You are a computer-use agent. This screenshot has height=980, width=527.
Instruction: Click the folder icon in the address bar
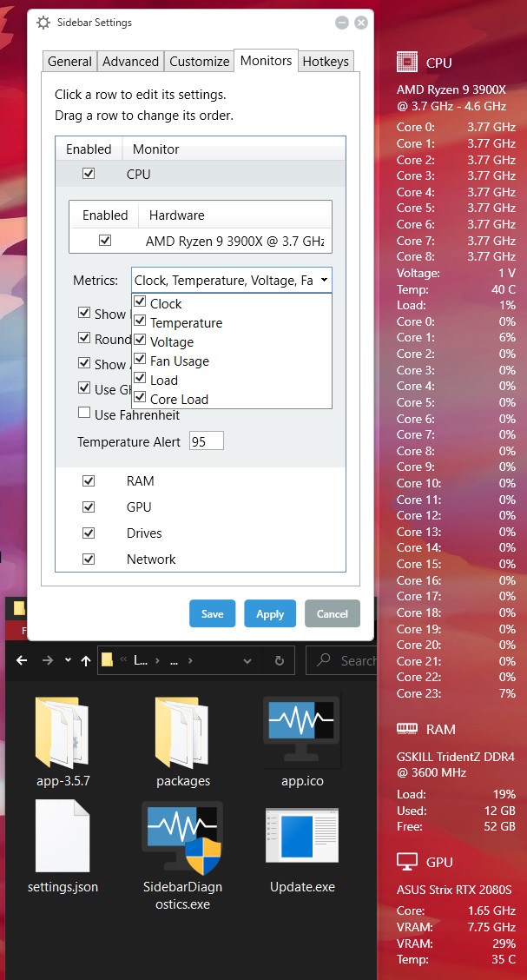point(108,660)
